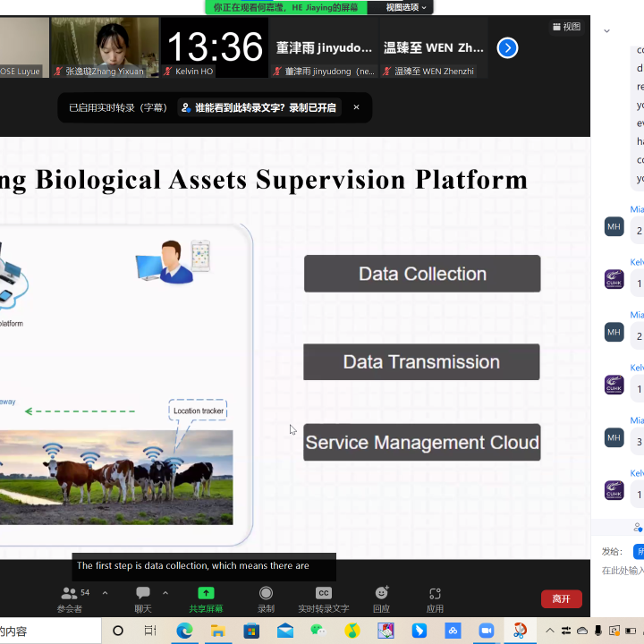
Task: Click the chat message input field
Action: (622, 571)
